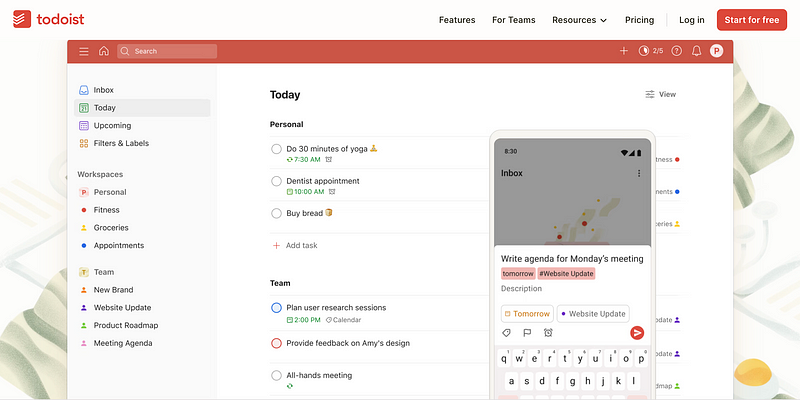
Task: Complete Dentist appointment task
Action: [276, 181]
